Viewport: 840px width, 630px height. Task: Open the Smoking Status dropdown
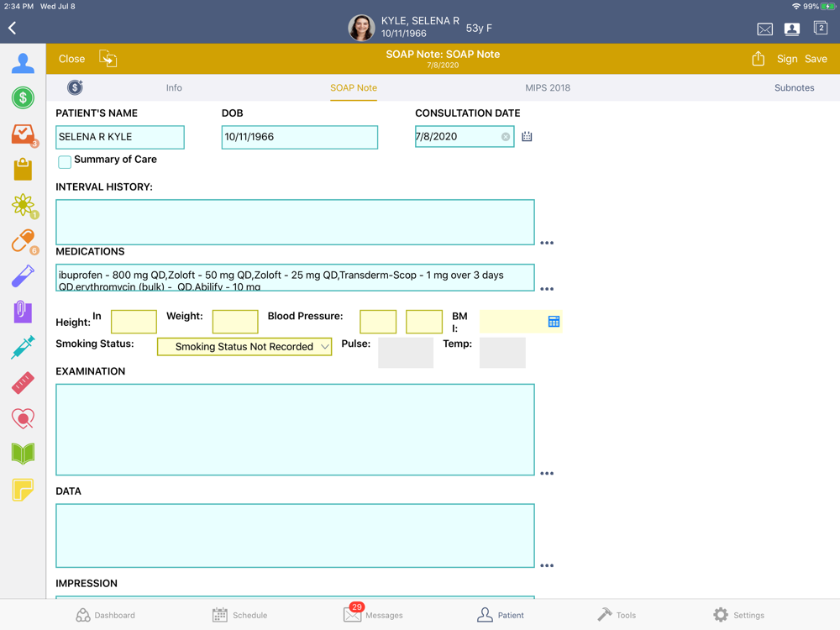tap(244, 346)
